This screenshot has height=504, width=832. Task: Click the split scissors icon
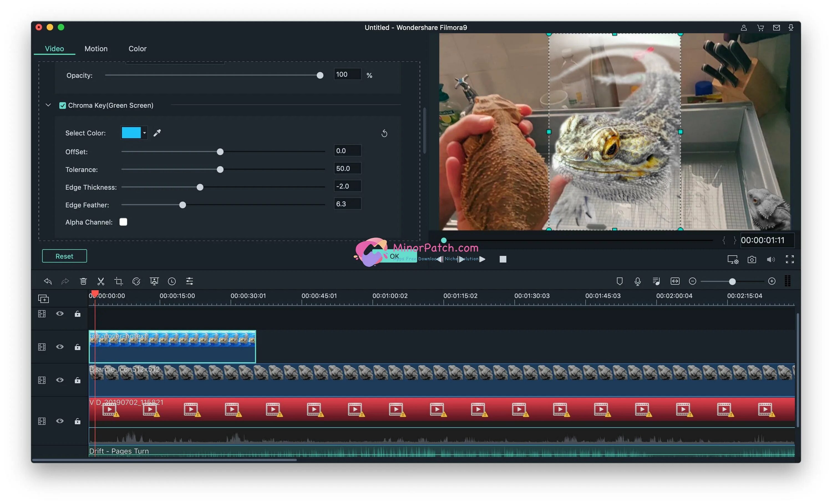click(x=101, y=281)
